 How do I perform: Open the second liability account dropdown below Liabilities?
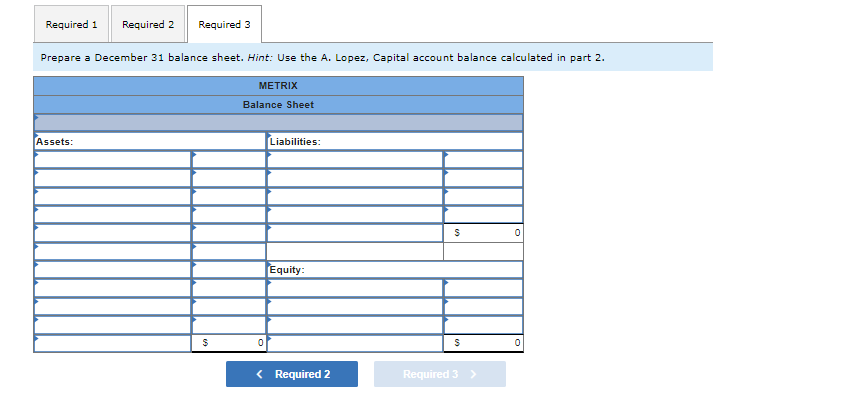[x=355, y=178]
